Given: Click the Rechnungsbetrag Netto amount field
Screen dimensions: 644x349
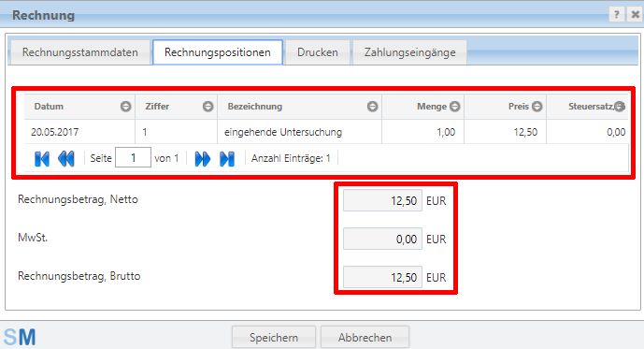Looking at the screenshot, I should tap(382, 200).
